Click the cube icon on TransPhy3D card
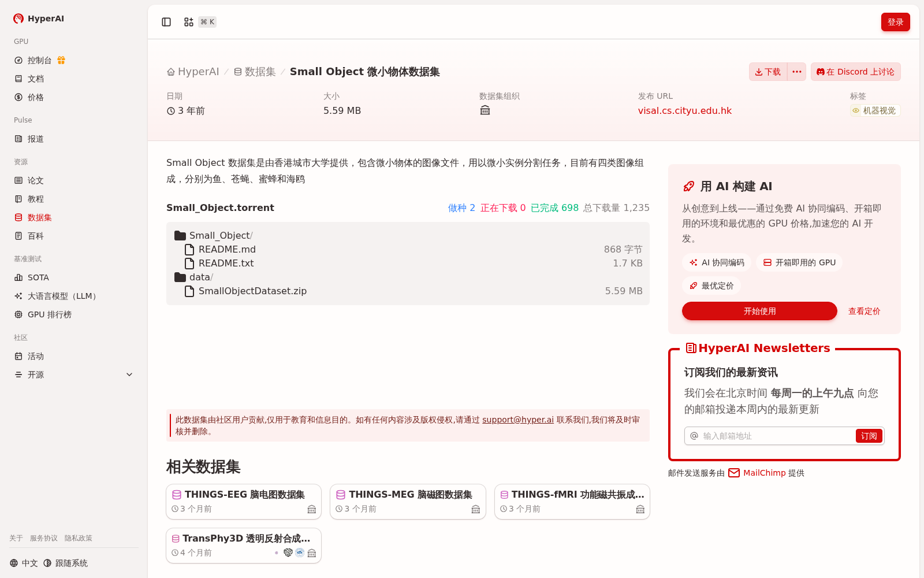The width and height of the screenshot is (924, 578). point(288,553)
